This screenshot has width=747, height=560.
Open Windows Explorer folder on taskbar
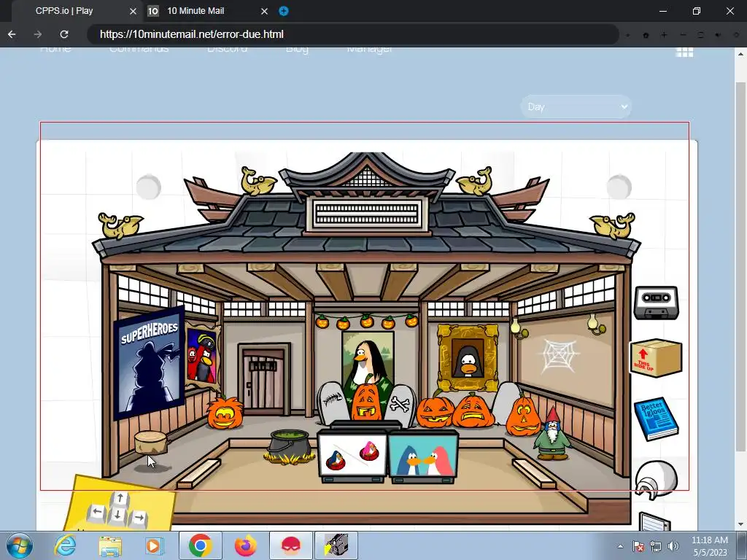pos(110,545)
